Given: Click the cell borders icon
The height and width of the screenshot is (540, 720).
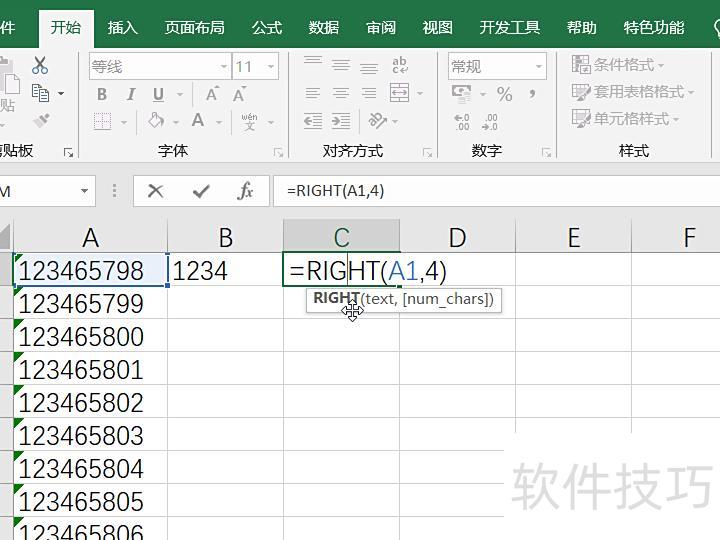Looking at the screenshot, I should [102, 122].
